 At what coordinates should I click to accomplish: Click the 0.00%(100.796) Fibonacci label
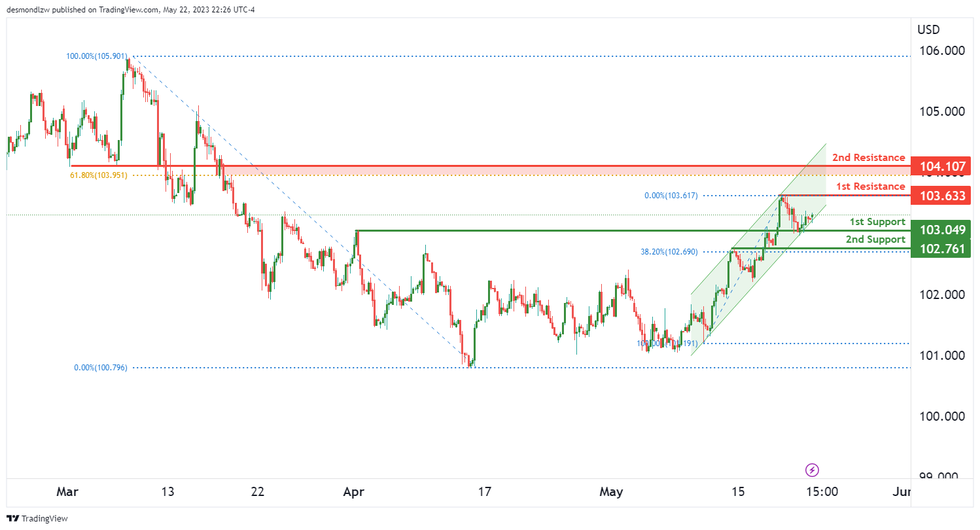pos(101,368)
